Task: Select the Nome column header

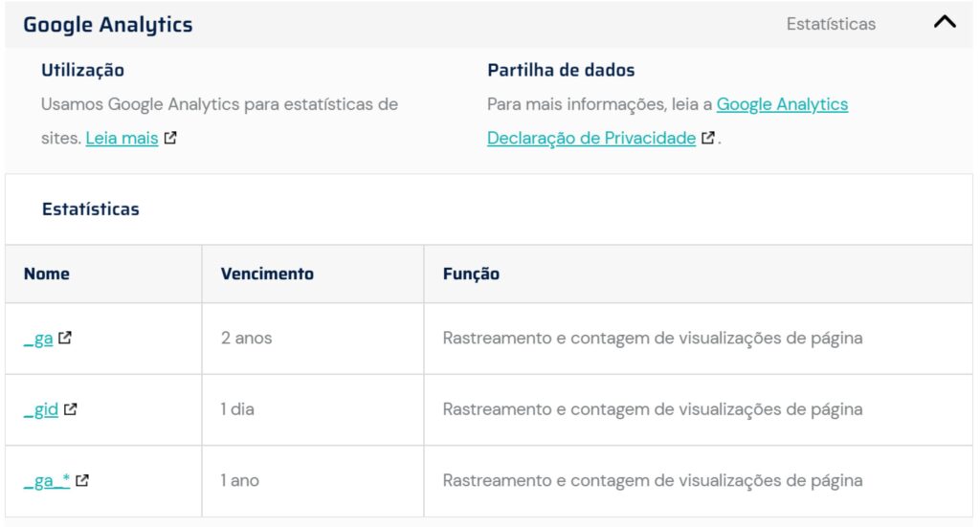Action: click(x=47, y=274)
